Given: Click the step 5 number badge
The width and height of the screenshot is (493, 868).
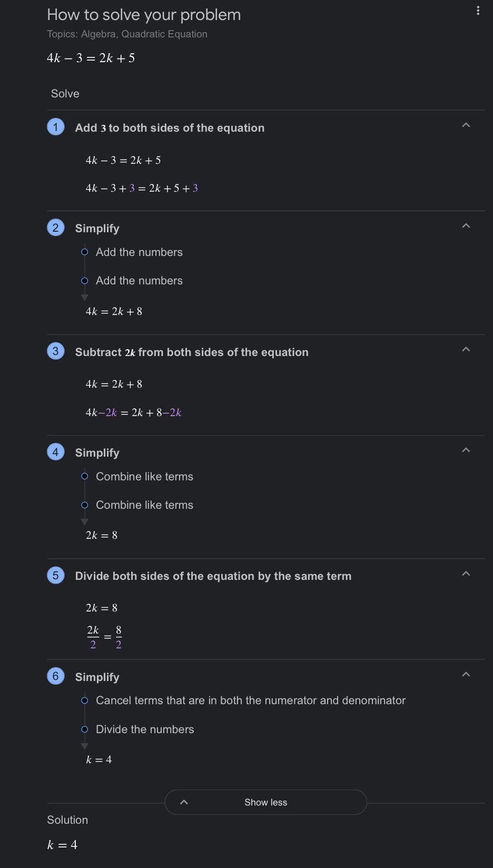Looking at the screenshot, I should (x=56, y=575).
